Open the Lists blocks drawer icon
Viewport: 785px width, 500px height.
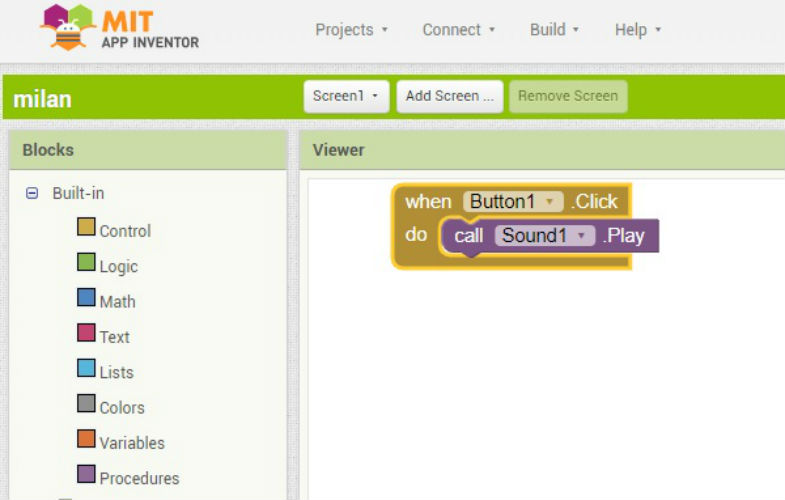[x=86, y=368]
